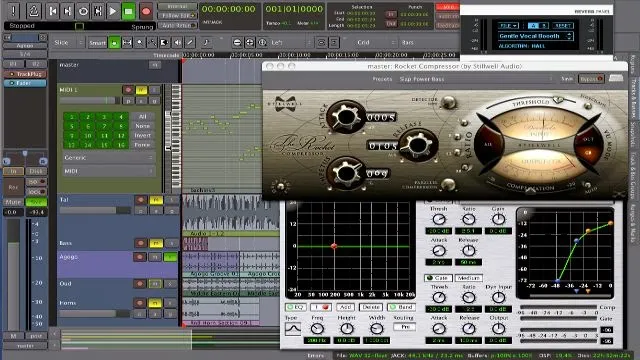Turn the Rocket Compressor Release knob
The height and width of the screenshot is (360, 640).
(418, 144)
